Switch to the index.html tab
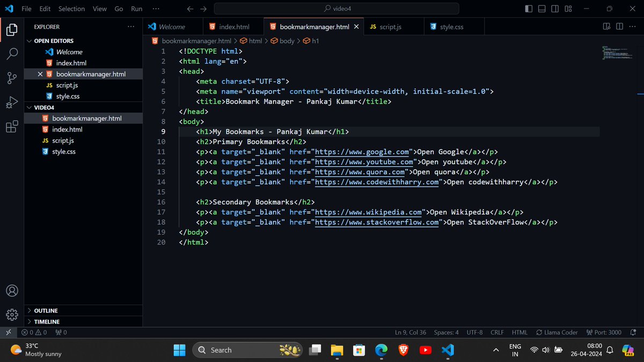The image size is (644, 362). click(x=234, y=27)
